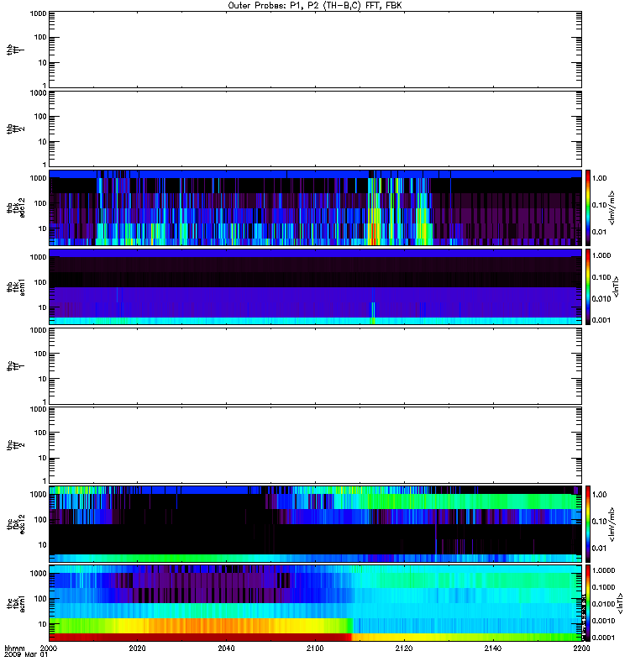
Task: Click the "thb fbk edc12" y-axis title
Action: [x=16, y=207]
